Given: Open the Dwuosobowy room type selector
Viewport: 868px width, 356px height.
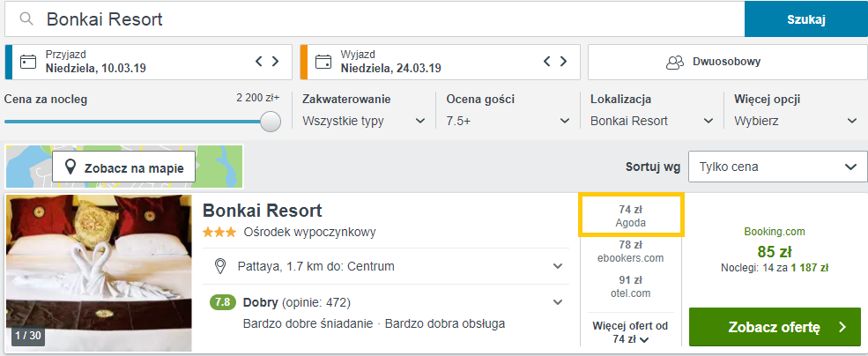Looking at the screenshot, I should (x=727, y=62).
